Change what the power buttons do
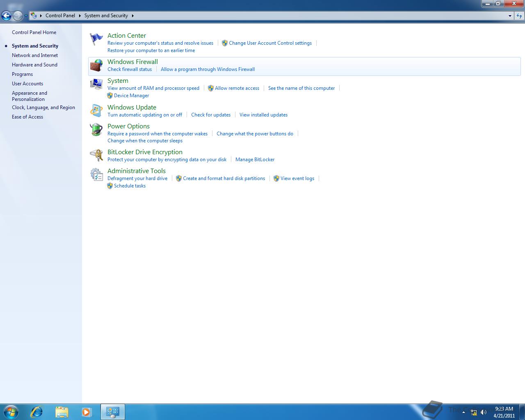This screenshot has width=525, height=420. coord(255,134)
